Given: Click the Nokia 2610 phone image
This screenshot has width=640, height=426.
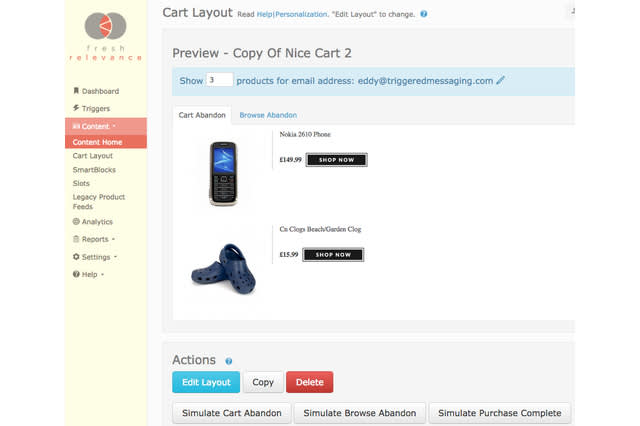Looking at the screenshot, I should [223, 171].
